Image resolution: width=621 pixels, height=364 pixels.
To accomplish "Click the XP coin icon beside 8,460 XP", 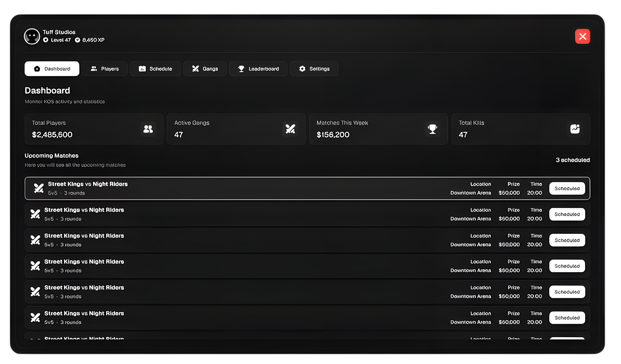I will click(x=78, y=40).
